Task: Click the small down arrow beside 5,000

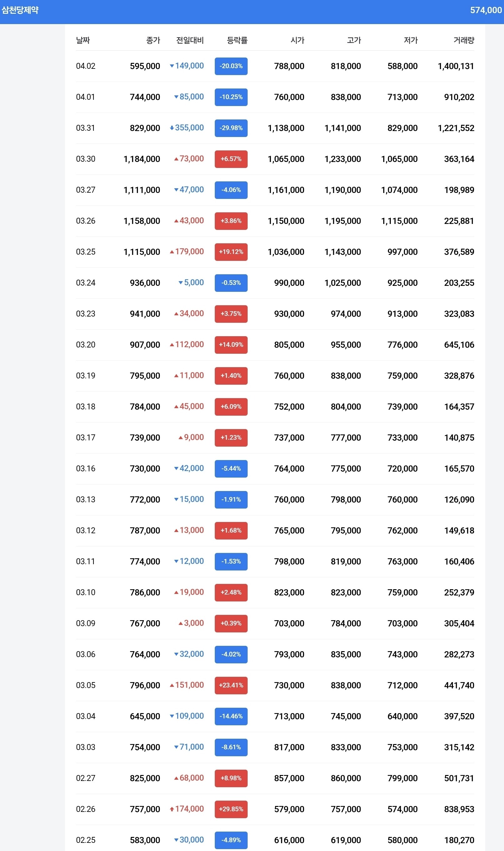Action: coord(181,283)
